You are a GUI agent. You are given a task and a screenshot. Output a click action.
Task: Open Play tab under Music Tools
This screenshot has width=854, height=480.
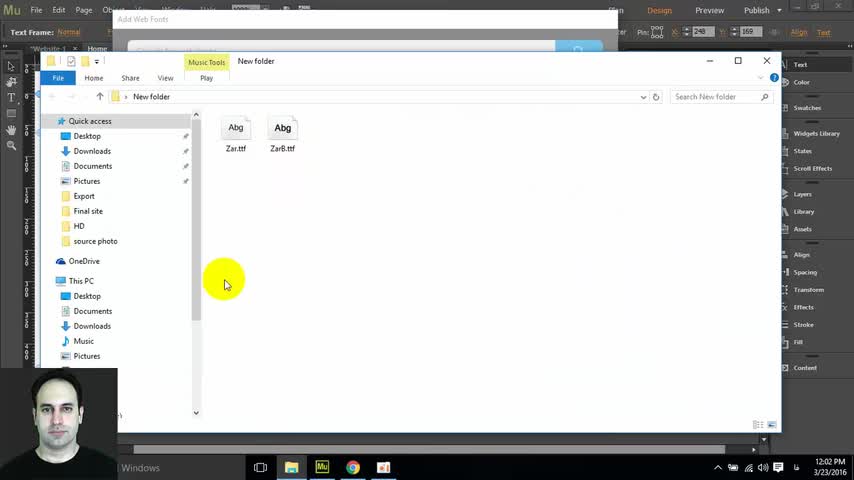click(x=206, y=78)
